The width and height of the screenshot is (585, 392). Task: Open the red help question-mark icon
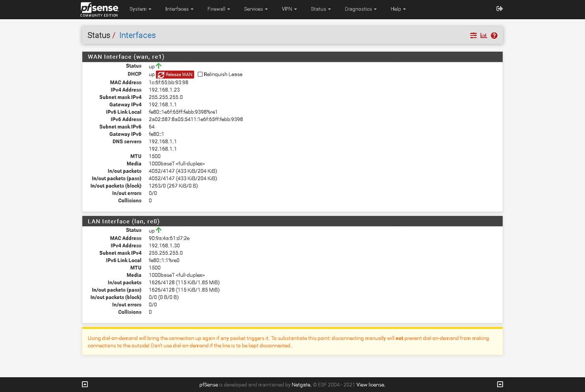(x=494, y=35)
